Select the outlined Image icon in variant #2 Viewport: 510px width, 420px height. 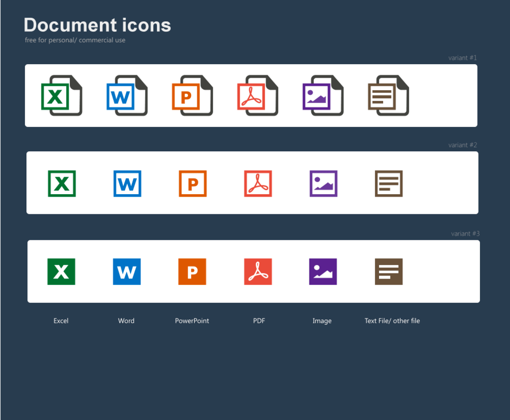coord(323,183)
